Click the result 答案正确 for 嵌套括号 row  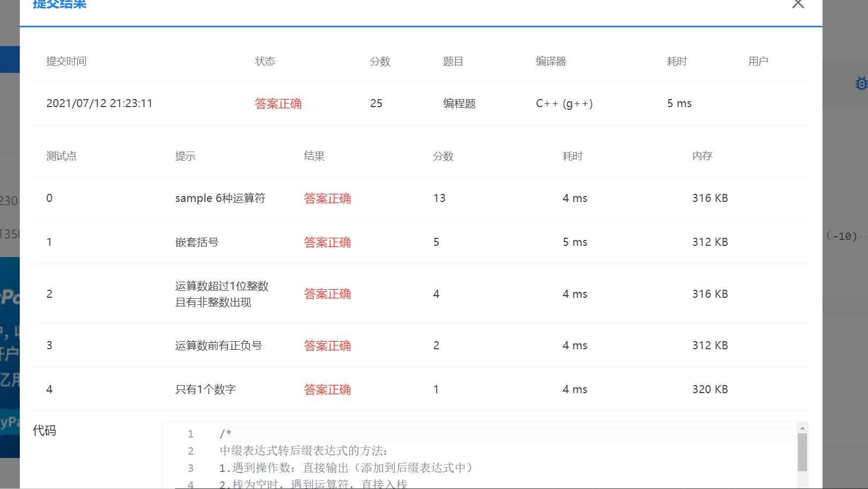coord(328,242)
